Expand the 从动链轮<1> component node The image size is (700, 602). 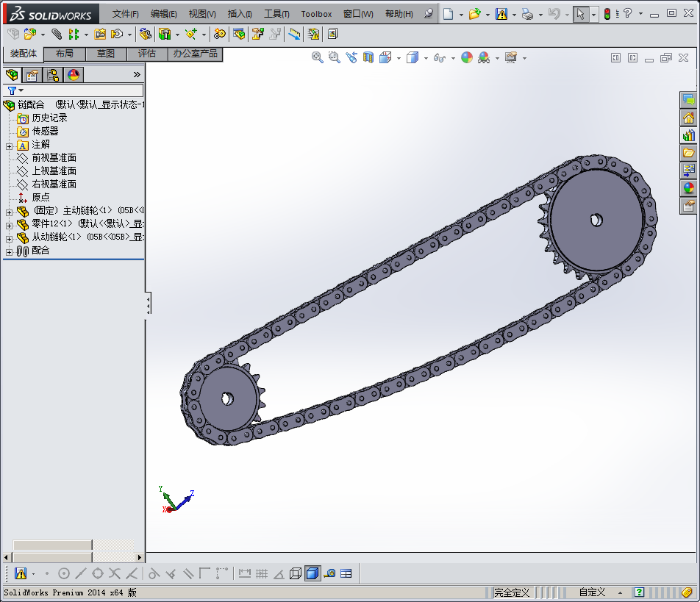[x=9, y=238]
